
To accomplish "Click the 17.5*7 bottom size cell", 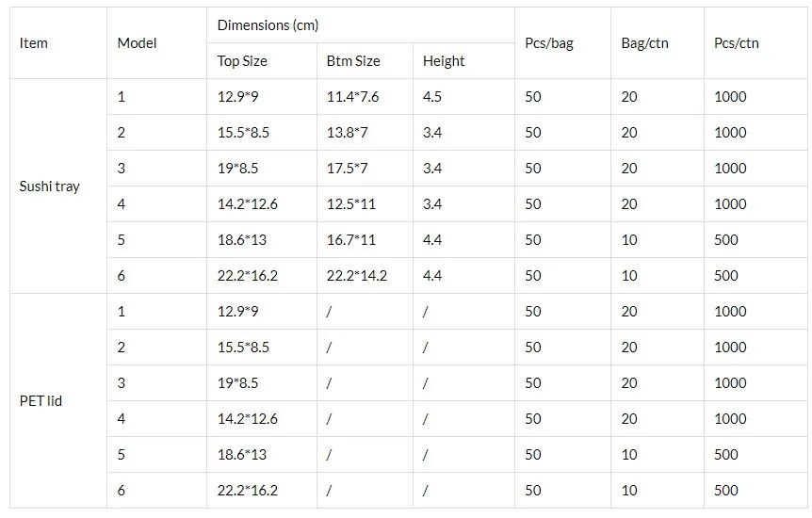I will tap(347, 169).
